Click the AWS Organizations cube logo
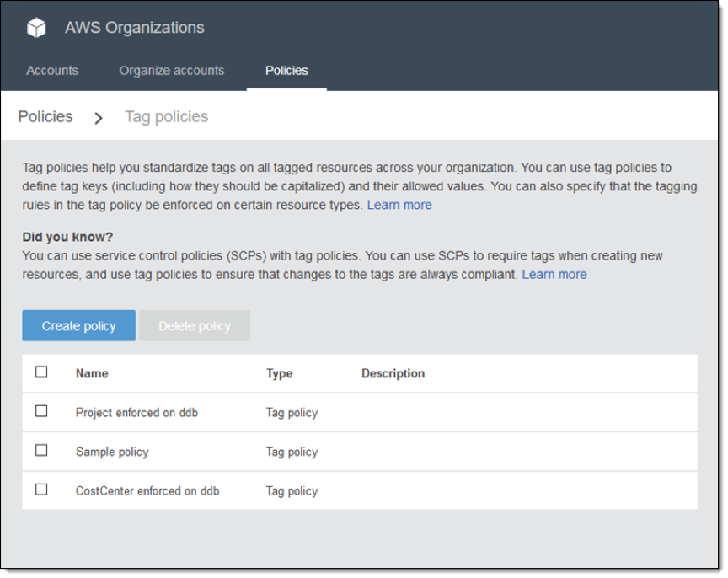 pyautogui.click(x=36, y=28)
